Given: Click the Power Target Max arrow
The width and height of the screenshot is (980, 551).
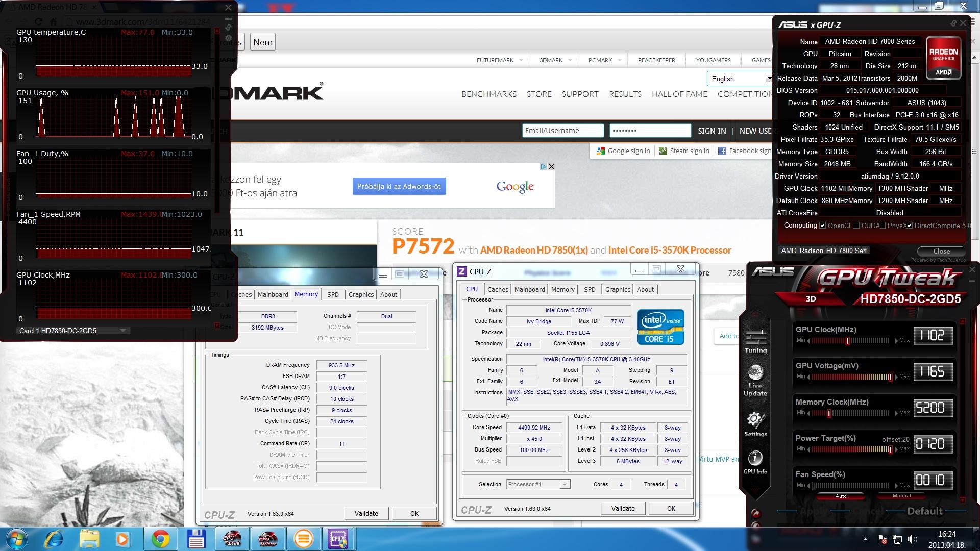Looking at the screenshot, I should click(x=896, y=449).
